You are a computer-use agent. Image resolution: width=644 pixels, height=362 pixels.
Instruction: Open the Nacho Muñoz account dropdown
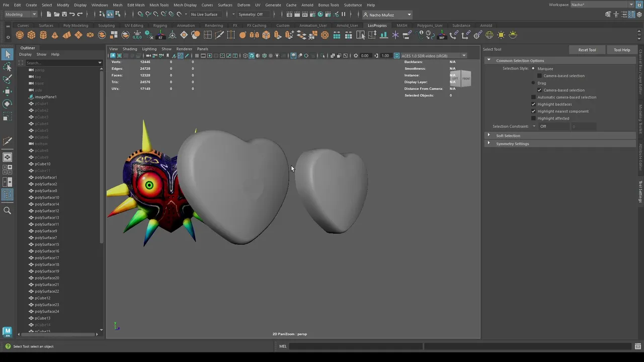[x=387, y=15]
